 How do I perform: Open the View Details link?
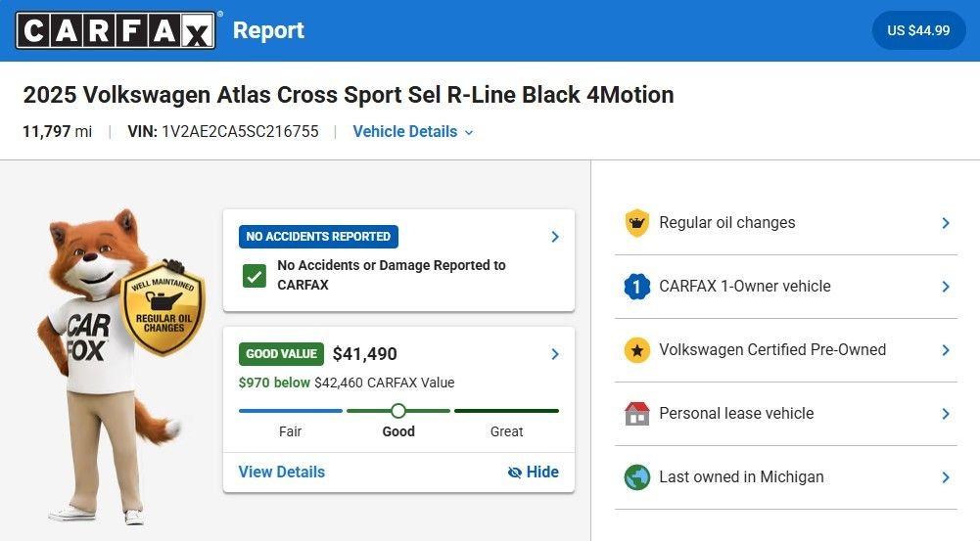click(x=282, y=472)
